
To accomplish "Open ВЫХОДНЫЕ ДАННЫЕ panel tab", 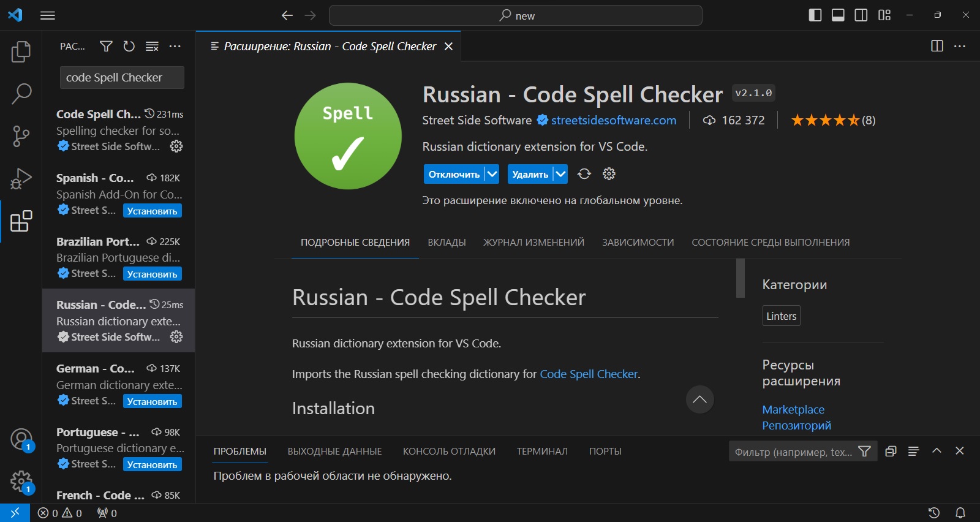I will 334,452.
